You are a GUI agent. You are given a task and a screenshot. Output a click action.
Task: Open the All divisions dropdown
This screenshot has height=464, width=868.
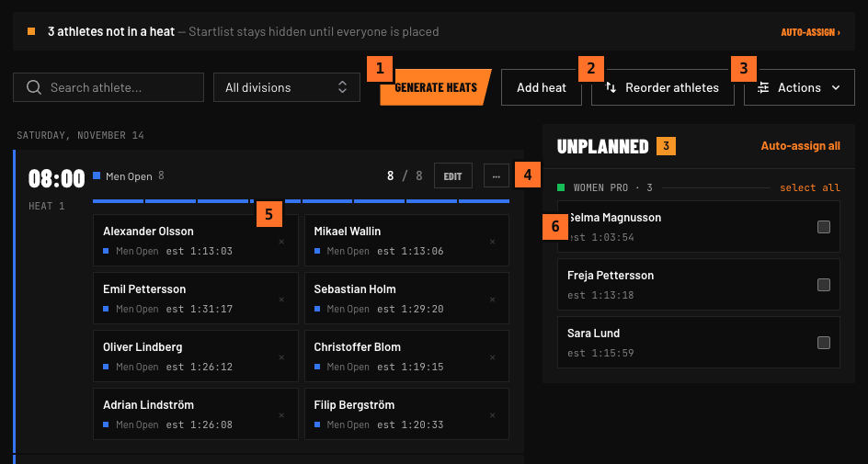coord(287,87)
